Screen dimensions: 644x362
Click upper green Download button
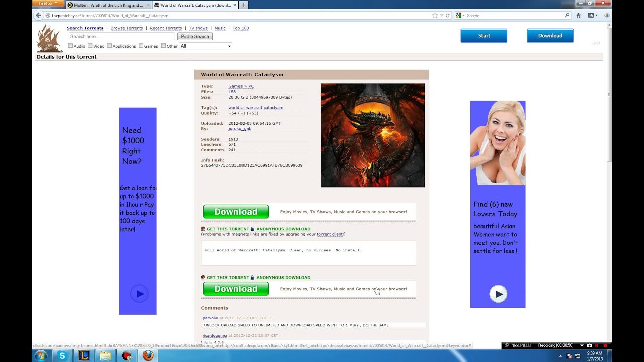(x=236, y=212)
